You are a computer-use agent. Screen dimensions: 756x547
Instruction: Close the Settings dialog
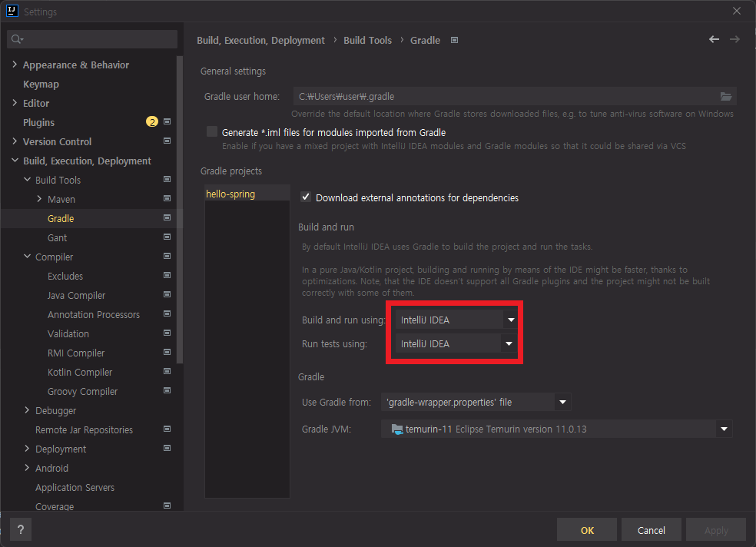[x=737, y=11]
